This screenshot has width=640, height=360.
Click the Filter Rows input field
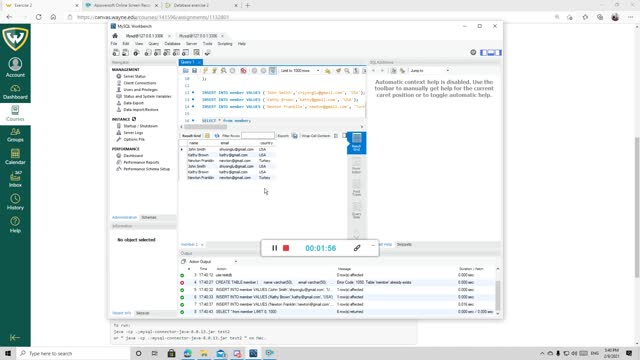(x=258, y=136)
